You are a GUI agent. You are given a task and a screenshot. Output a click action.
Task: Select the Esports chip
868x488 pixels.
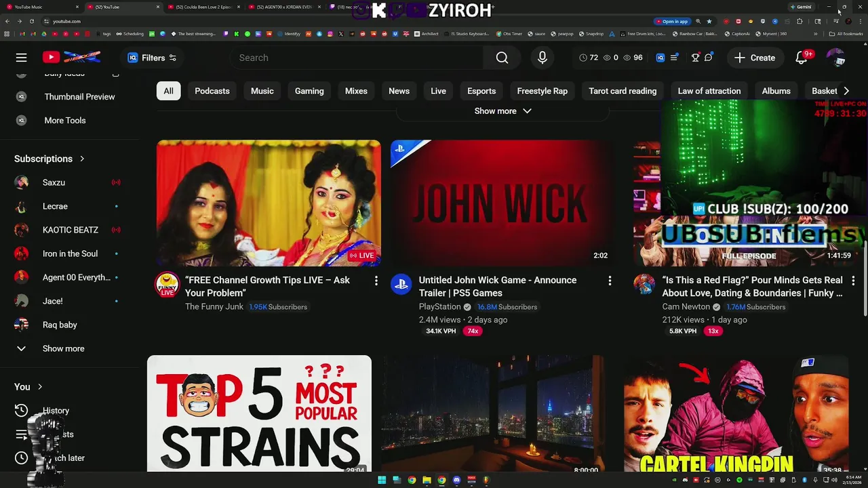point(481,91)
